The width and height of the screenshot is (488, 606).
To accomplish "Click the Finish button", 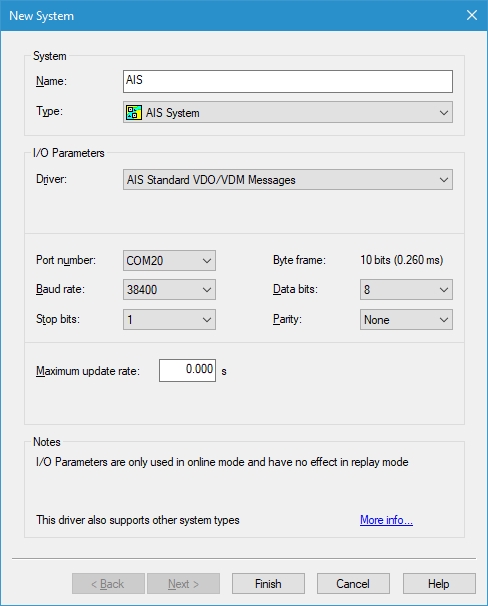I will 268,584.
